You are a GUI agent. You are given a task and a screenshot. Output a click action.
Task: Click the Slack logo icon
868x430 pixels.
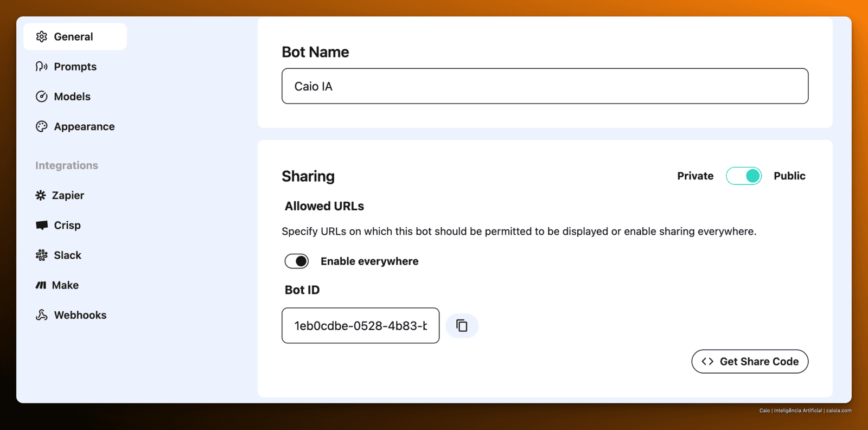pyautogui.click(x=42, y=255)
